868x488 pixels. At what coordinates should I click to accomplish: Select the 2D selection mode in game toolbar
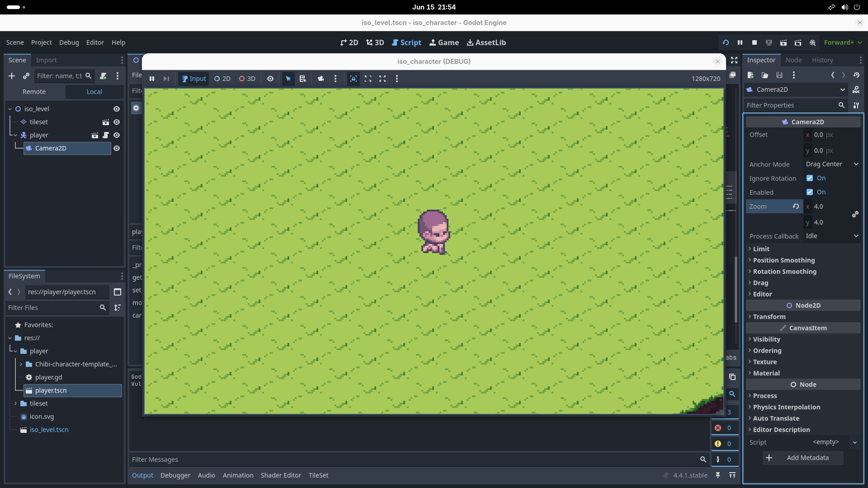pos(222,79)
